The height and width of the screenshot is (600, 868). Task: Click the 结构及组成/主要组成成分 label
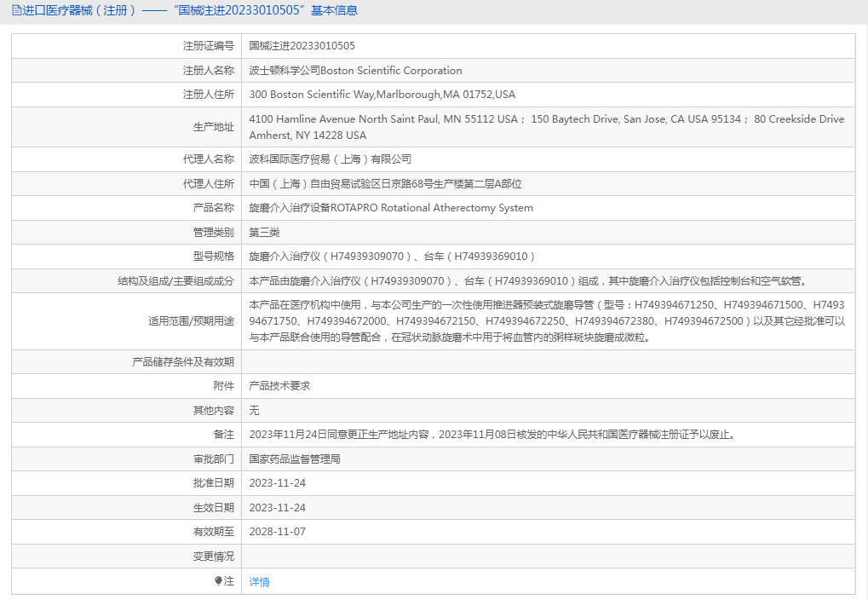click(x=176, y=281)
